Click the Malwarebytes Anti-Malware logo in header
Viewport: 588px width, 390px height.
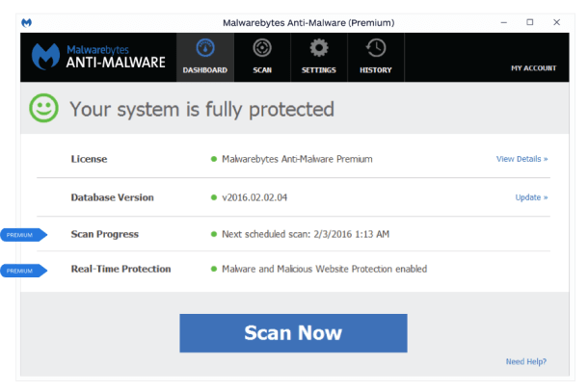pyautogui.click(x=98, y=57)
